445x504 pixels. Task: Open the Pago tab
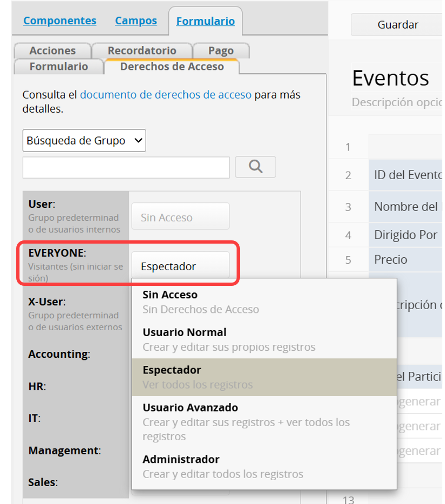tap(221, 50)
